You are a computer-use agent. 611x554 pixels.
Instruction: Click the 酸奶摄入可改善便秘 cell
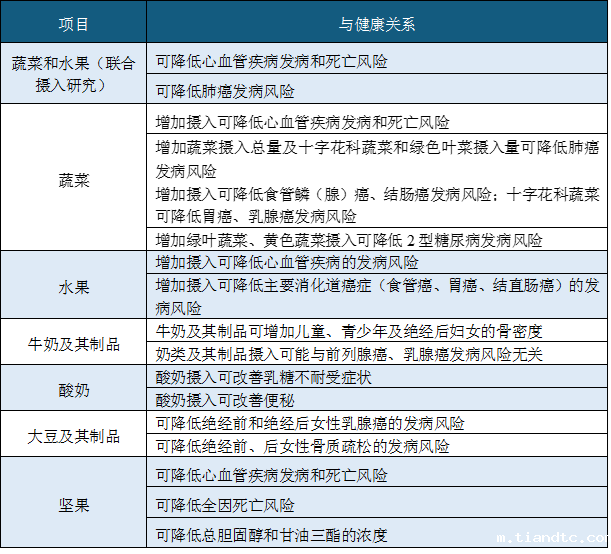226,400
